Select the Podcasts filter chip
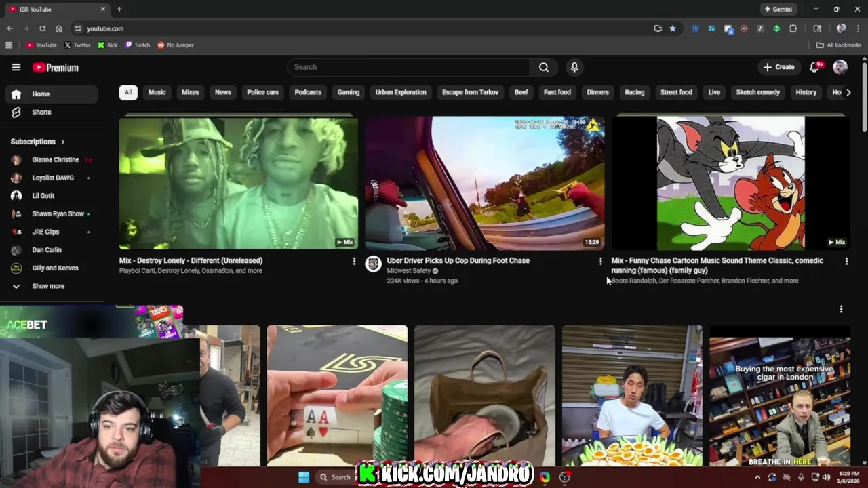 pyautogui.click(x=308, y=92)
